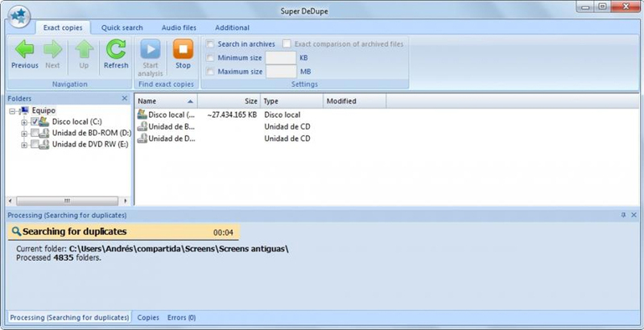
Task: Select Equipo in the folder tree
Action: coord(43,110)
